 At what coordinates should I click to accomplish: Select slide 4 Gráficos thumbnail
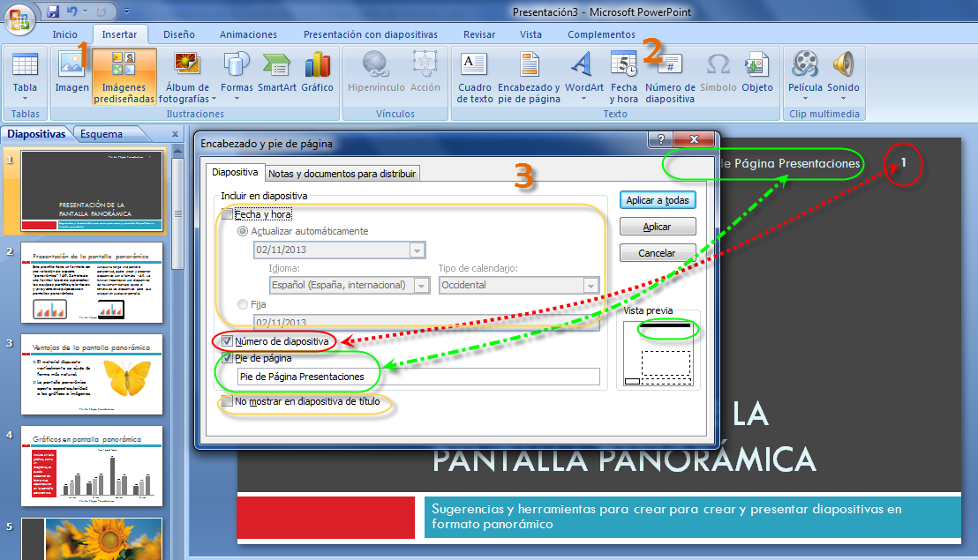point(92,466)
